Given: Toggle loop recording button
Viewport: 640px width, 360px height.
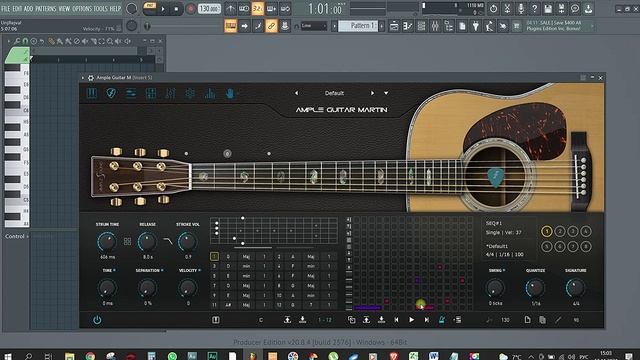Looking at the screenshot, I should [285, 8].
